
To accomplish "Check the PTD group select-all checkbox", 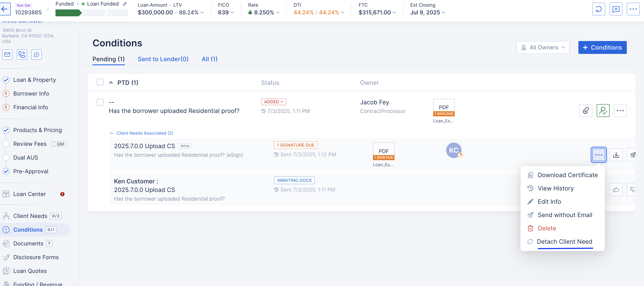I will pos(100,82).
